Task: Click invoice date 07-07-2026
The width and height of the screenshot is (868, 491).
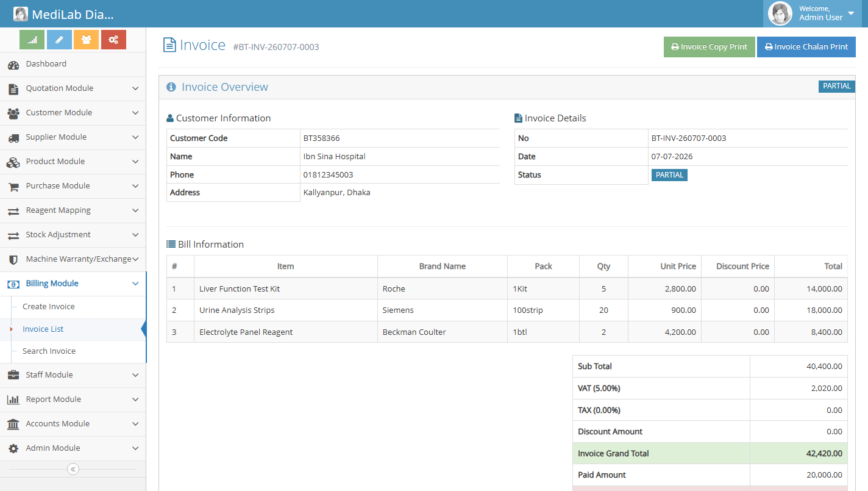Action: coord(672,157)
